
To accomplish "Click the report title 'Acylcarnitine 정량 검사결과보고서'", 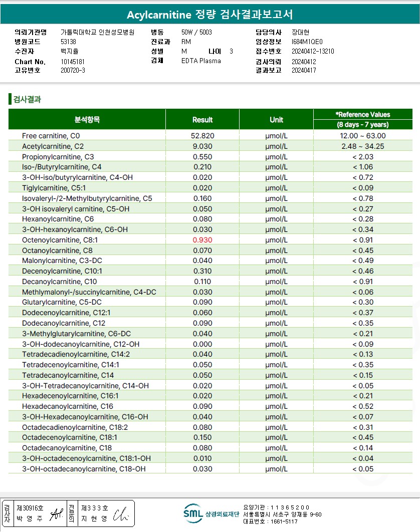I will (x=210, y=14).
